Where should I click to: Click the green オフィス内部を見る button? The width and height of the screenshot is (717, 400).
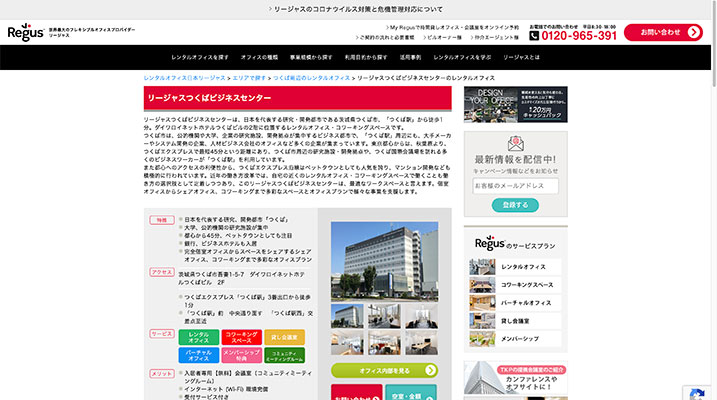point(384,370)
